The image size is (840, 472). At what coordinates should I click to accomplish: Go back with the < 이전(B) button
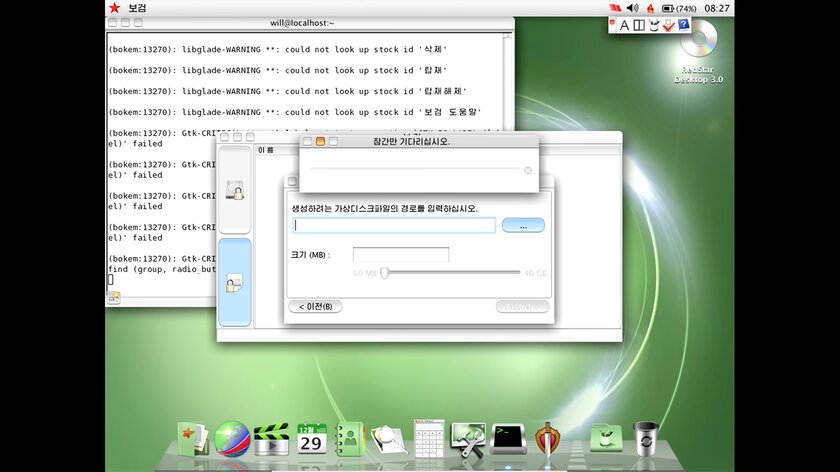click(x=316, y=306)
